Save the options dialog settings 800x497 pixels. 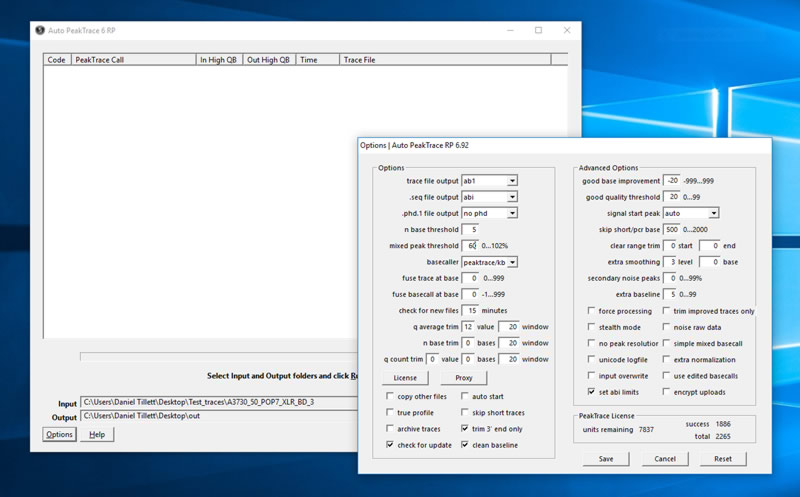606,459
